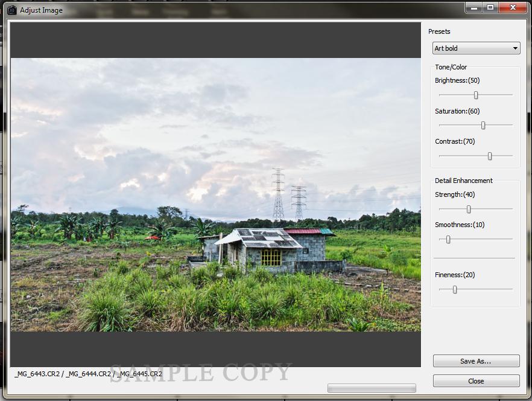Click the Brightness slider handle
The image size is (532, 401).
475,95
